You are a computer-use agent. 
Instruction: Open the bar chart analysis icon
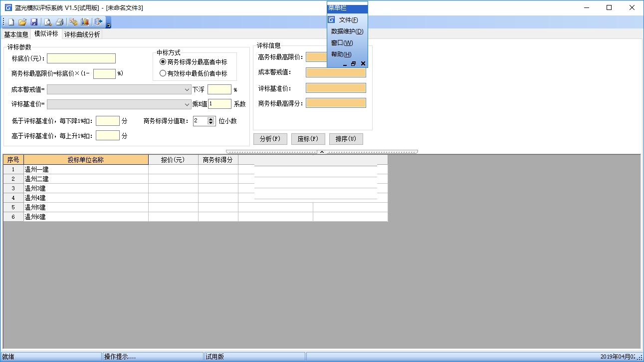click(x=85, y=22)
